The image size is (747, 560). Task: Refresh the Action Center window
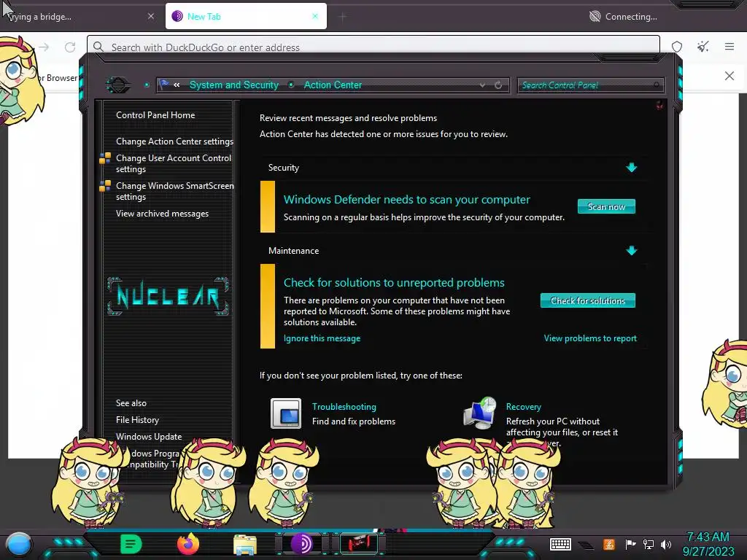498,85
